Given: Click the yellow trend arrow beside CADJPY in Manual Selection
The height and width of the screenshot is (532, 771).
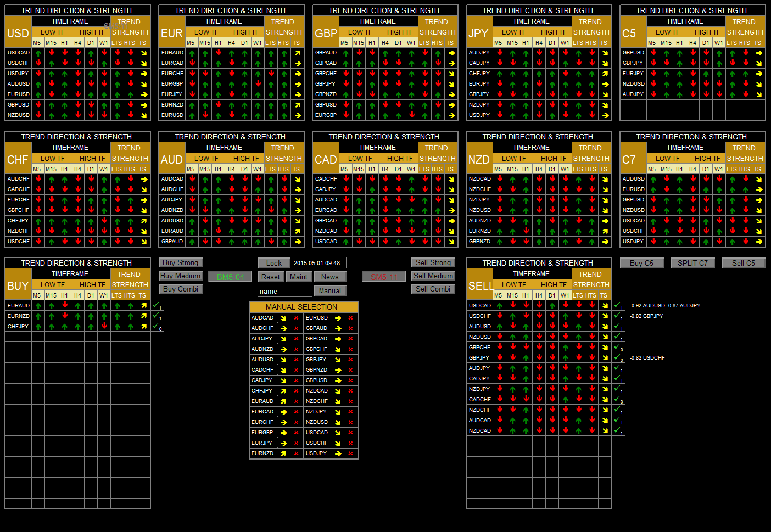Looking at the screenshot, I should [x=283, y=380].
